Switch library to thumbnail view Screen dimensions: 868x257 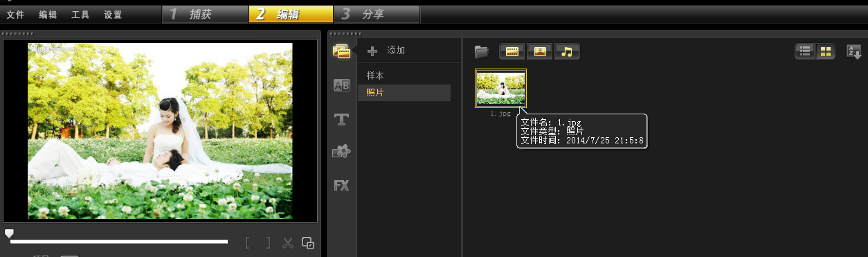coord(825,51)
